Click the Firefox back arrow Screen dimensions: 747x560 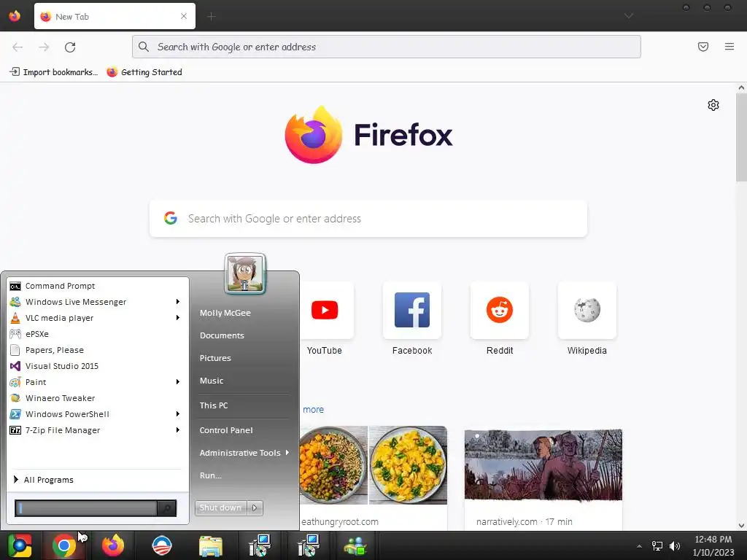point(18,47)
